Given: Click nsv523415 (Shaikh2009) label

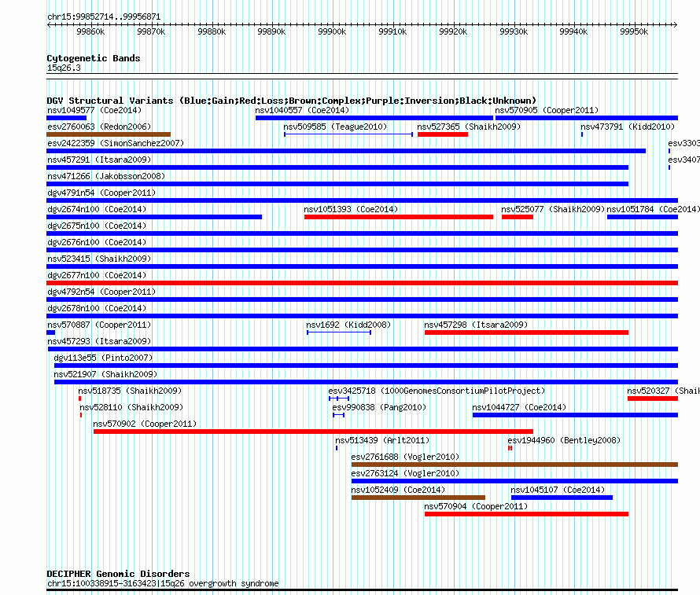Looking at the screenshot, I should [99, 259].
